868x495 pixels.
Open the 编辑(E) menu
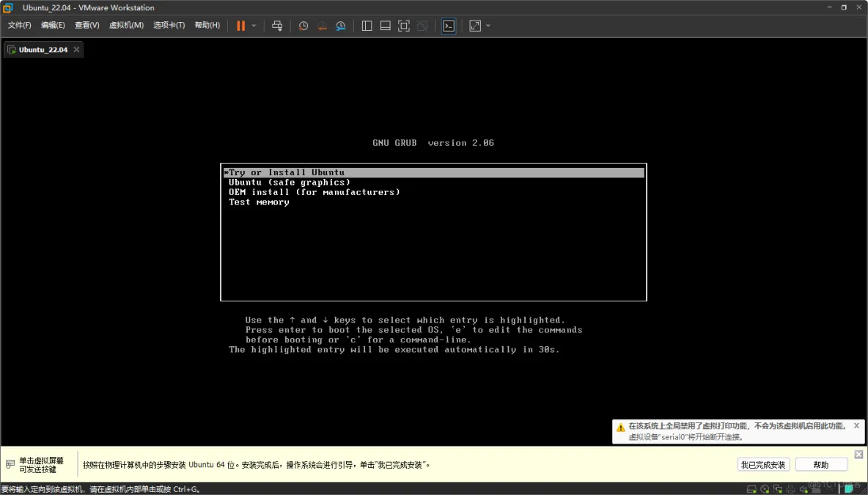pyautogui.click(x=53, y=25)
